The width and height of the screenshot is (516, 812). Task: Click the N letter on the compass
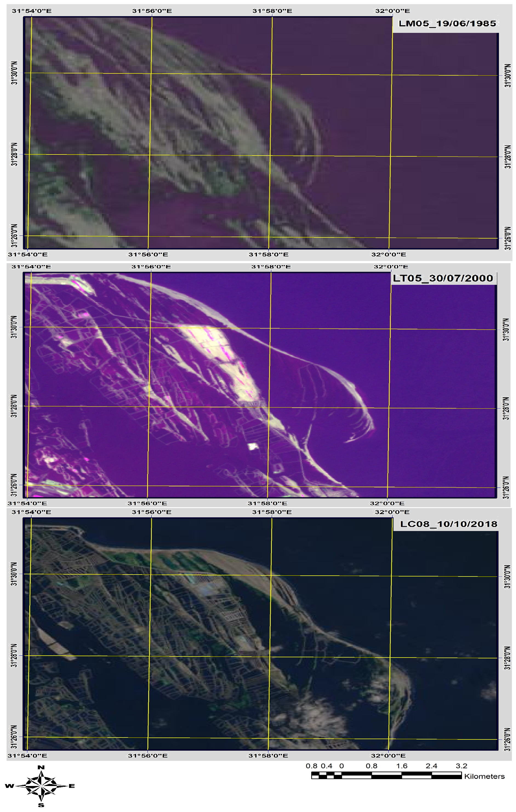point(41,767)
